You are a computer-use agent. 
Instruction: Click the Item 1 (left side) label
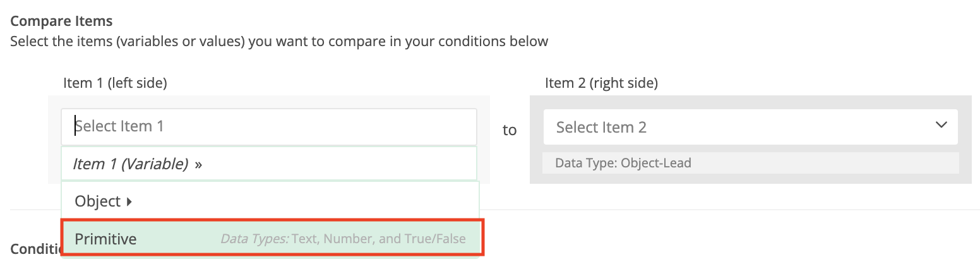[x=115, y=83]
